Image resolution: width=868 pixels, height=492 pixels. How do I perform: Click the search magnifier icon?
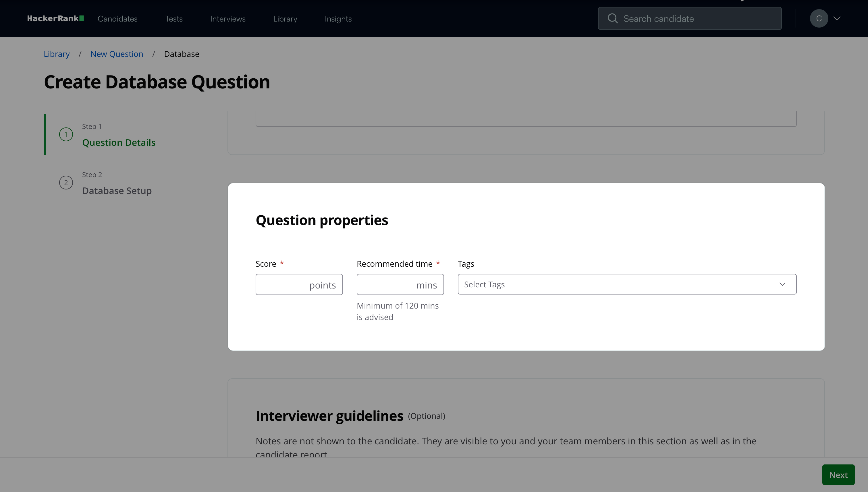(x=612, y=19)
